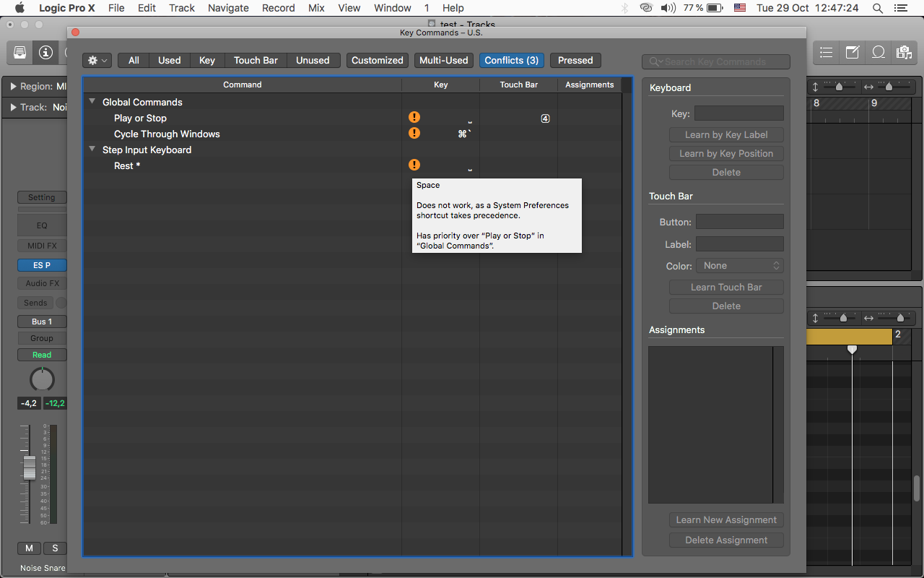The width and height of the screenshot is (924, 578).
Task: Open the File menu
Action: point(116,8)
